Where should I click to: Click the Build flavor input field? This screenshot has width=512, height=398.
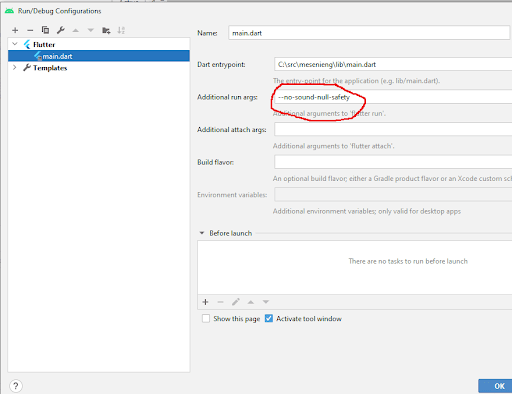coord(393,162)
